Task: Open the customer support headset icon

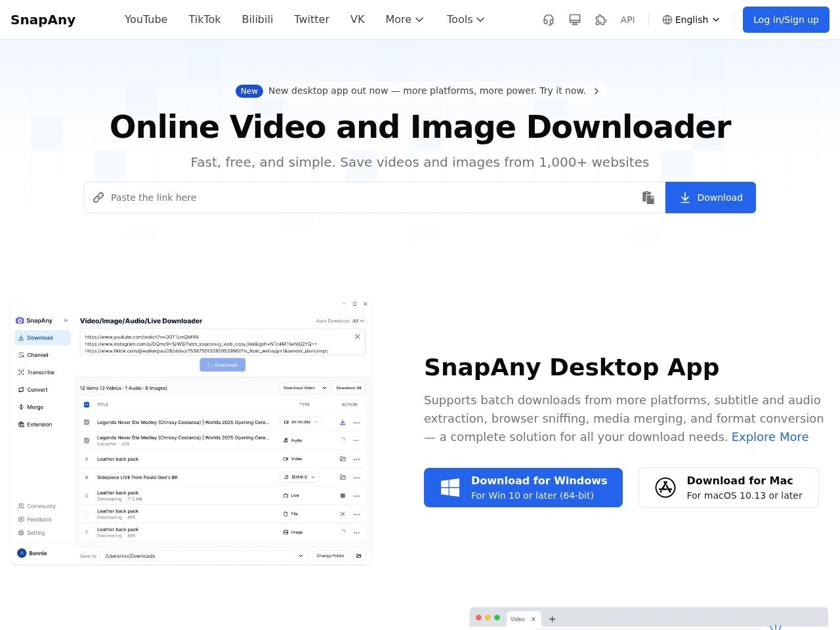Action: click(x=549, y=20)
